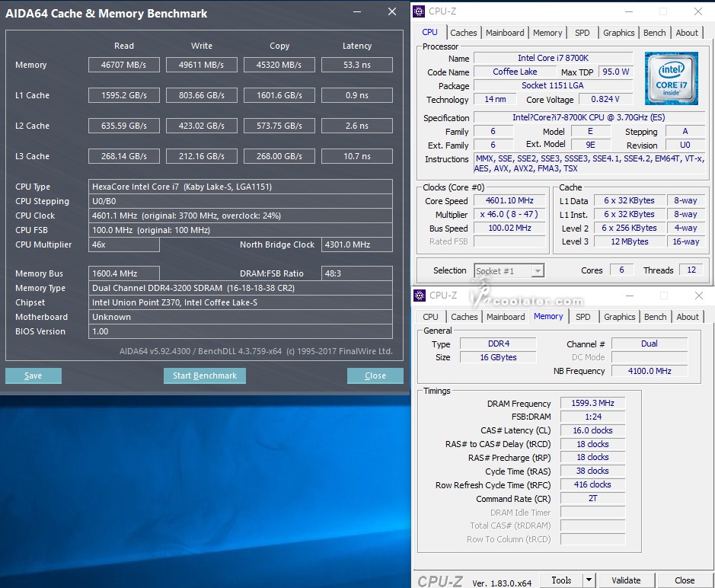Click Threads value 12
The height and width of the screenshot is (588, 715).
(x=691, y=270)
